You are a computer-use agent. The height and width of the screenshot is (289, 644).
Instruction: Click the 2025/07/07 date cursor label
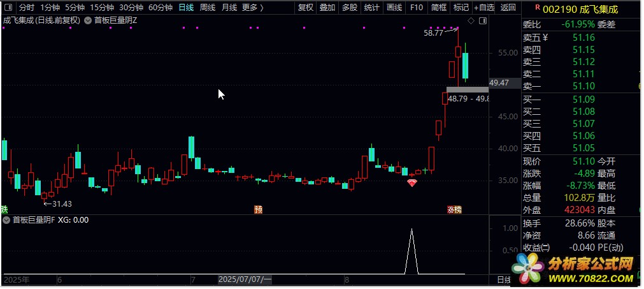[245, 279]
